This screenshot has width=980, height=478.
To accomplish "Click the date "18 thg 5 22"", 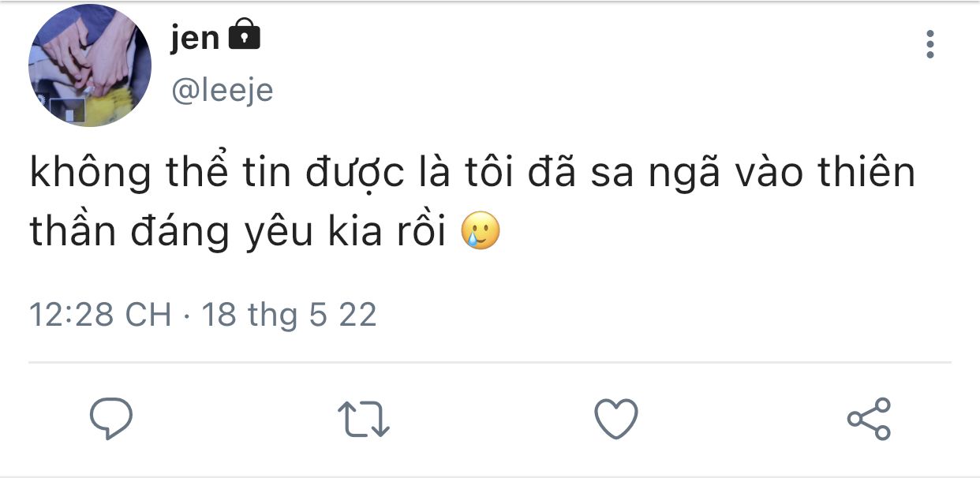I will (290, 316).
